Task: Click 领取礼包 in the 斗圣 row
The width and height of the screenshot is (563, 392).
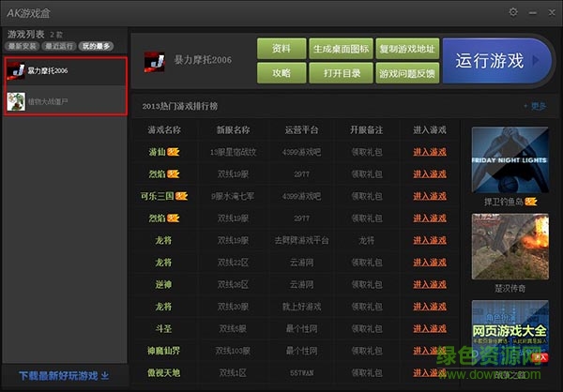Action: click(367, 328)
